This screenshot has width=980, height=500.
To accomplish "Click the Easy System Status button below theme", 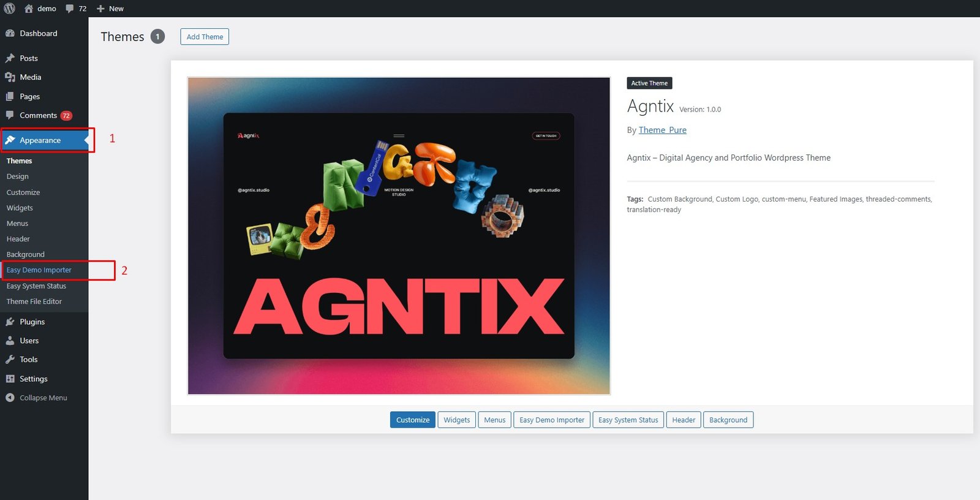I will tap(628, 420).
